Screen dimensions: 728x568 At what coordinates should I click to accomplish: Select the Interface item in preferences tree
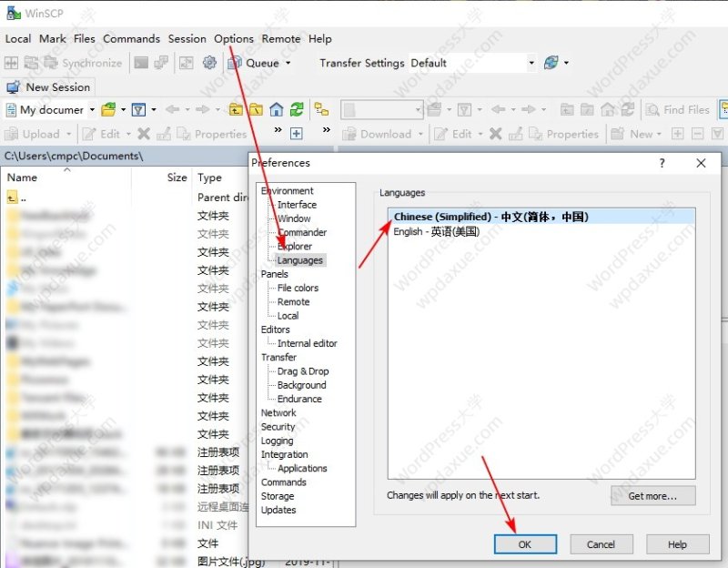(297, 205)
